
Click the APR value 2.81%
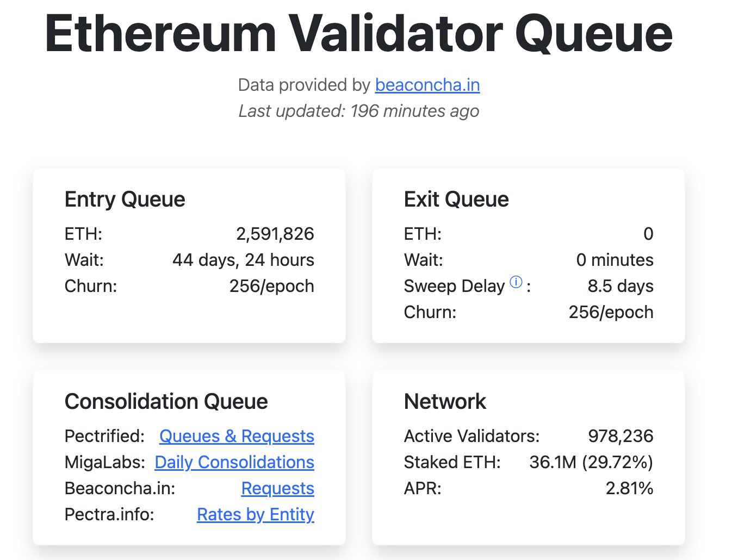[629, 488]
